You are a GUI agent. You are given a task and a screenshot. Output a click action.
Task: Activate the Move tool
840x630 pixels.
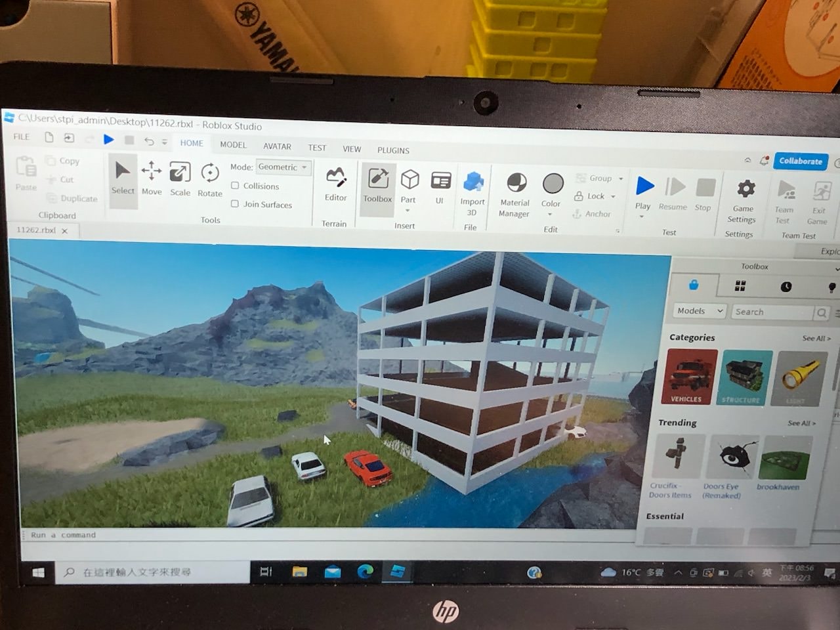pyautogui.click(x=152, y=178)
